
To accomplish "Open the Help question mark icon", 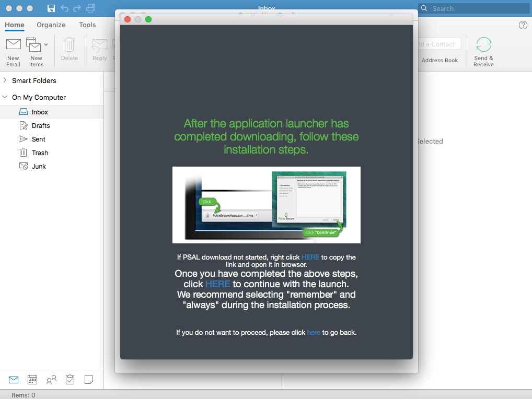I will [x=523, y=25].
